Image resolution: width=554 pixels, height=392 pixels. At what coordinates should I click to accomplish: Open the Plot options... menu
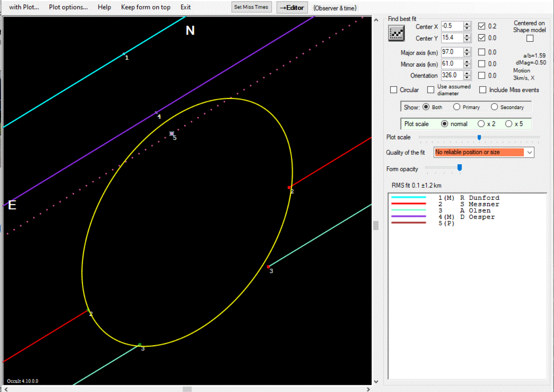[x=68, y=7]
